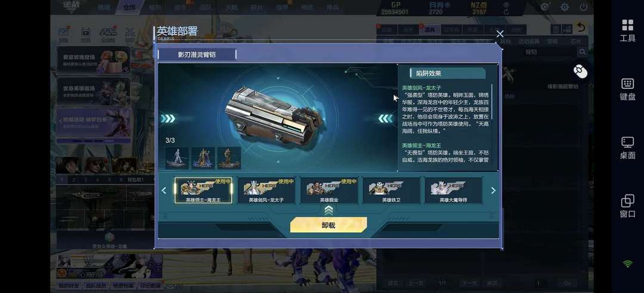Click the 卸载 unload button
Viewport: 644px width, 293px height.
[x=329, y=225]
